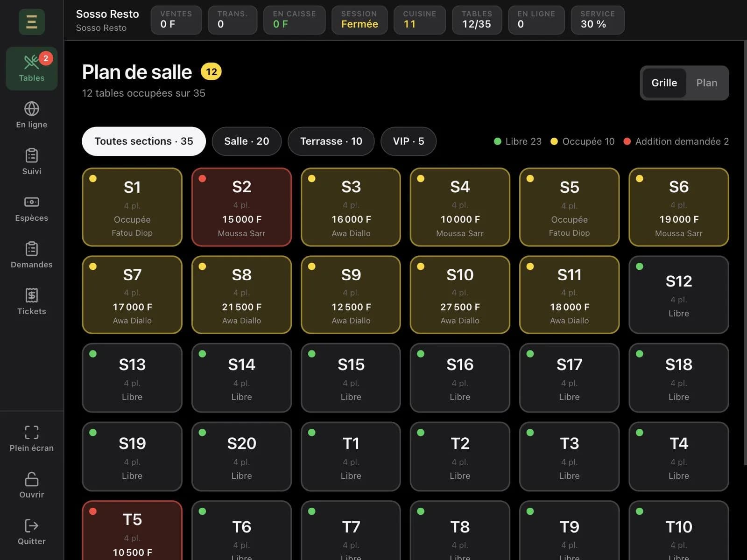Open free table S20
The width and height of the screenshot is (747, 560).
241,456
